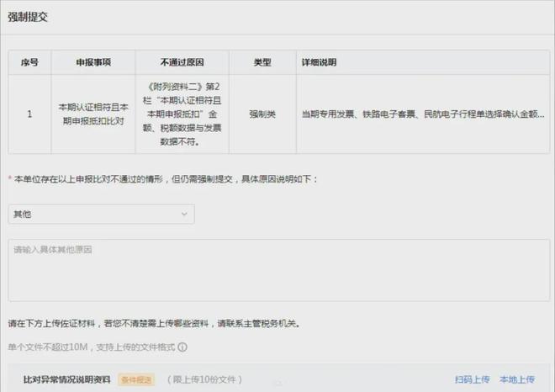The height and width of the screenshot is (392, 555).
Task: Click the truncated 当期专用发票 detail text
Action: (423, 114)
